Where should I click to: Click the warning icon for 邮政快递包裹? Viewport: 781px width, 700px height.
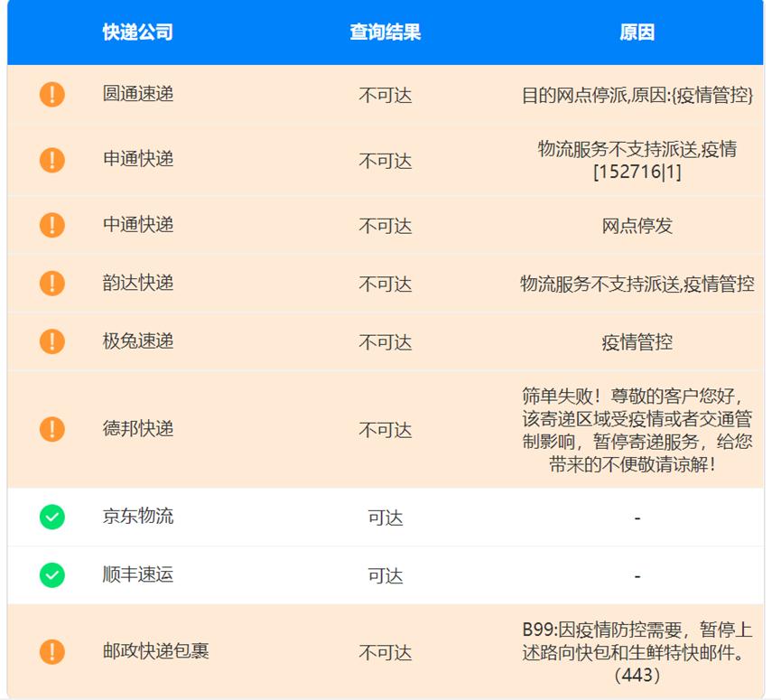(52, 651)
